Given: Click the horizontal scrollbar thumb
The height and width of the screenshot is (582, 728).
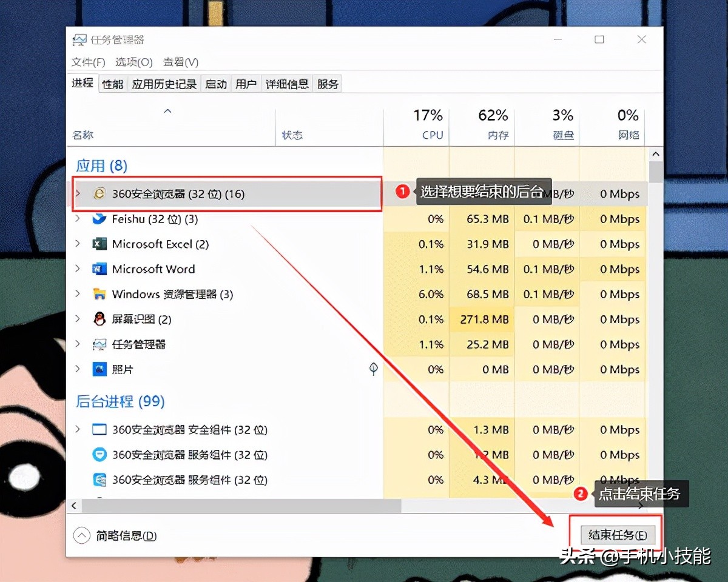Looking at the screenshot, I should pos(241,505).
